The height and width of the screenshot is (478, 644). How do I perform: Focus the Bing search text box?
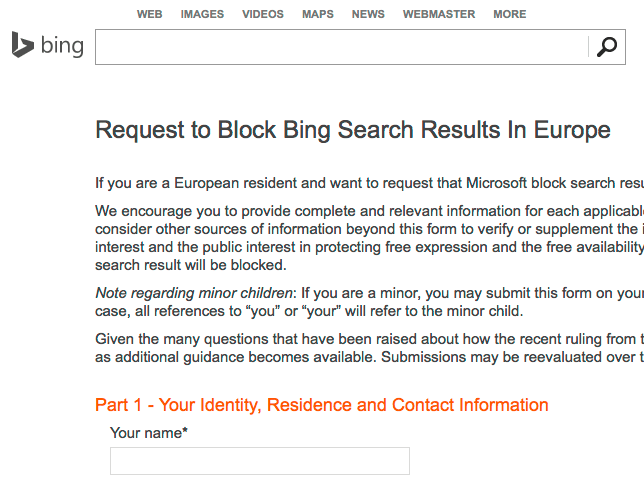coord(340,47)
